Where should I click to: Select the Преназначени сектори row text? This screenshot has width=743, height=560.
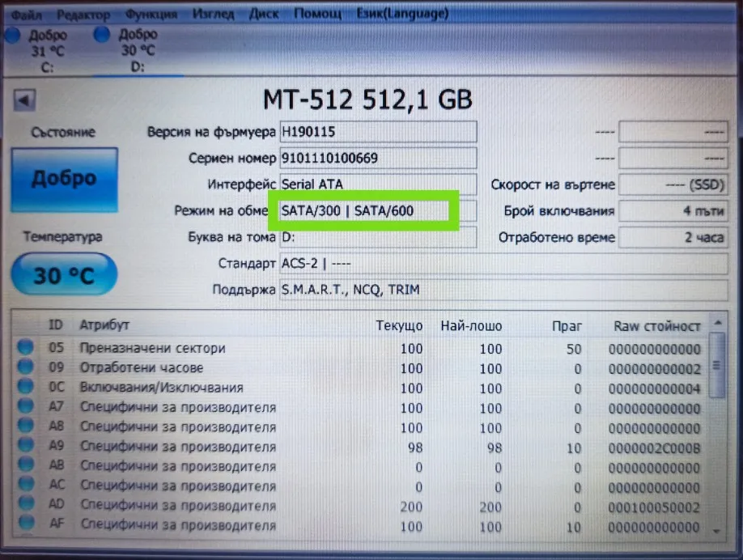click(152, 348)
